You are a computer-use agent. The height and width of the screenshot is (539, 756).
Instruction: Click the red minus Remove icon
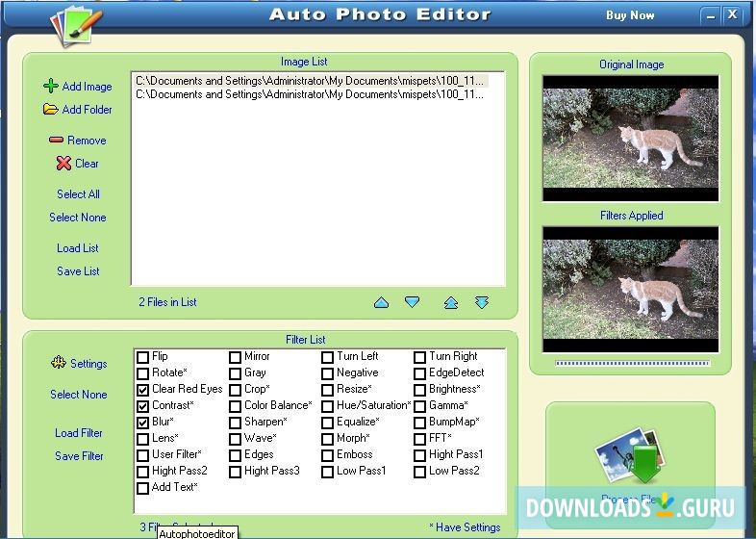pyautogui.click(x=56, y=140)
